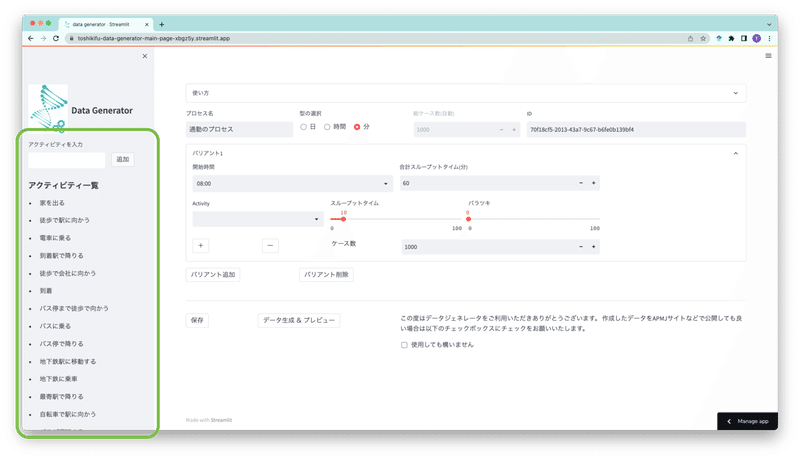Click バスに乗る in activity list
The image size is (800, 459).
[55, 326]
